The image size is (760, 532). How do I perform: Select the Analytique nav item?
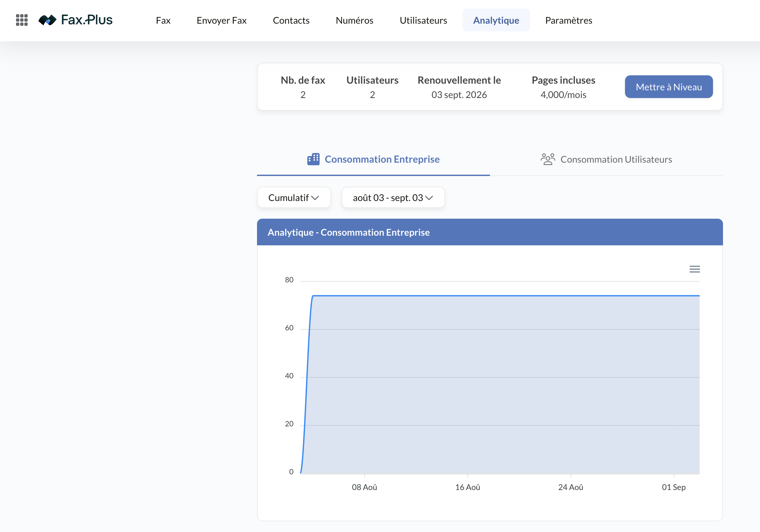click(x=496, y=20)
